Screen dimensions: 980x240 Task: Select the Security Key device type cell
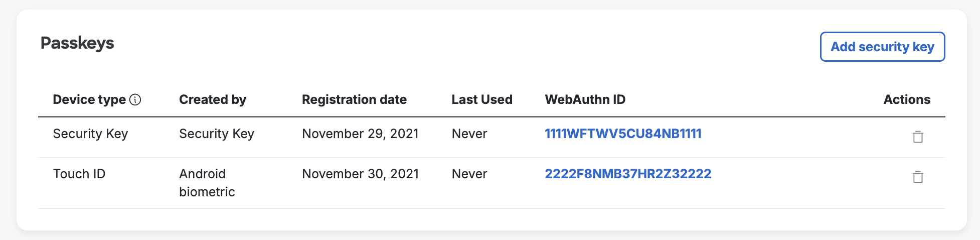coord(90,134)
